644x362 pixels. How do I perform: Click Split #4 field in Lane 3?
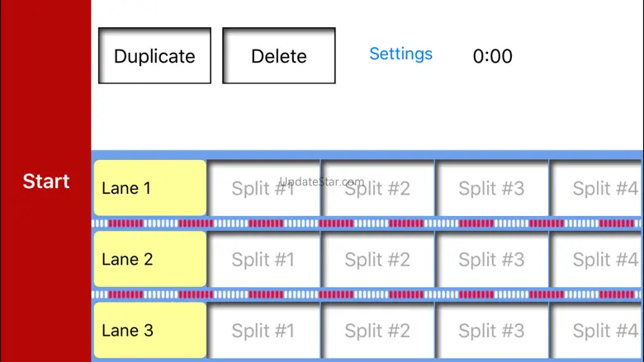pos(598,331)
